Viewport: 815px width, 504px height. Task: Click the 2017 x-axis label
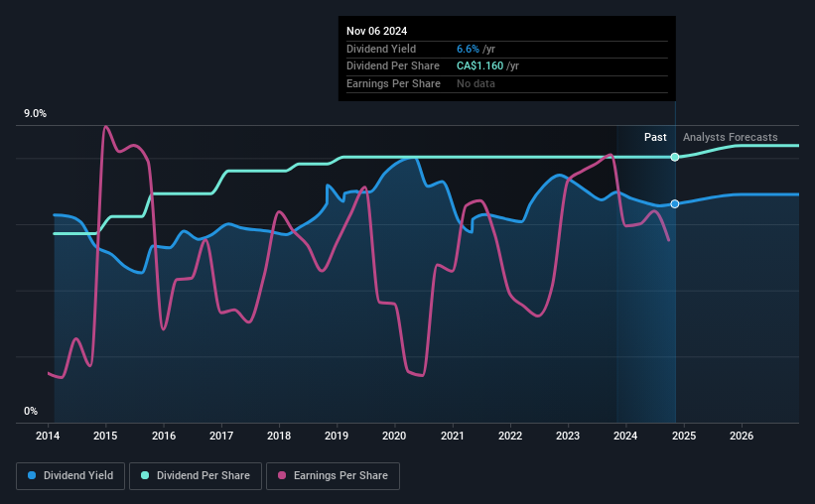[221, 436]
